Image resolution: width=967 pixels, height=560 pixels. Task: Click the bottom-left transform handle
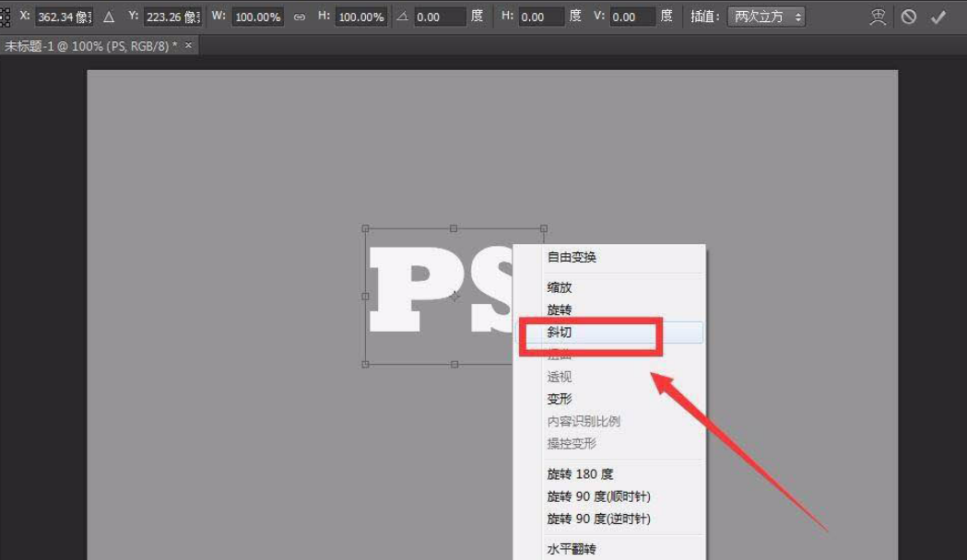365,364
